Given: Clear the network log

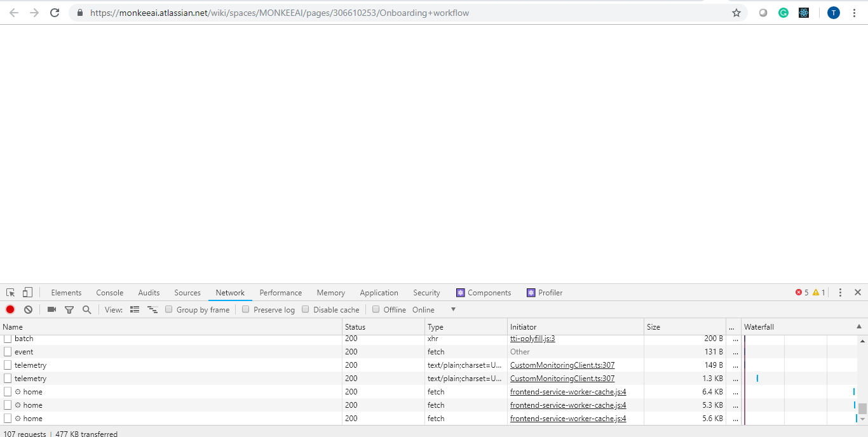Looking at the screenshot, I should pyautogui.click(x=28, y=309).
